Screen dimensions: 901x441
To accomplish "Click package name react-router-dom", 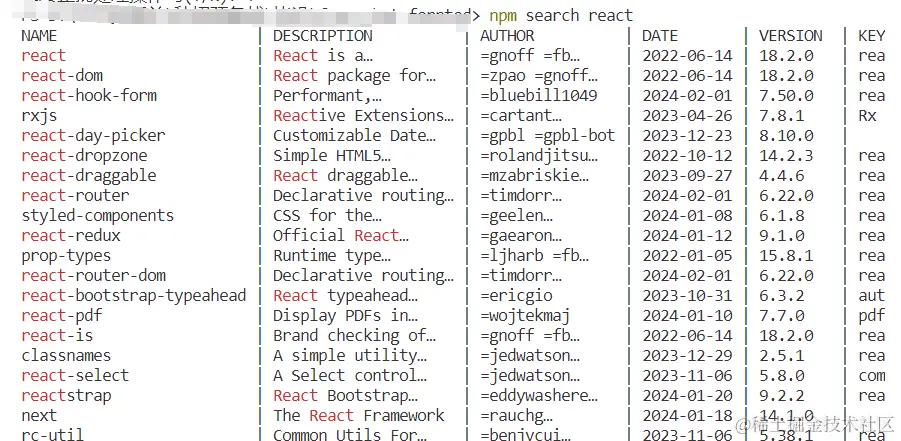I will tap(94, 275).
